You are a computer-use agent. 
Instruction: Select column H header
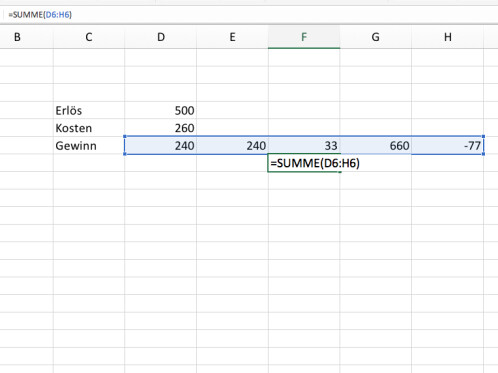coord(448,37)
